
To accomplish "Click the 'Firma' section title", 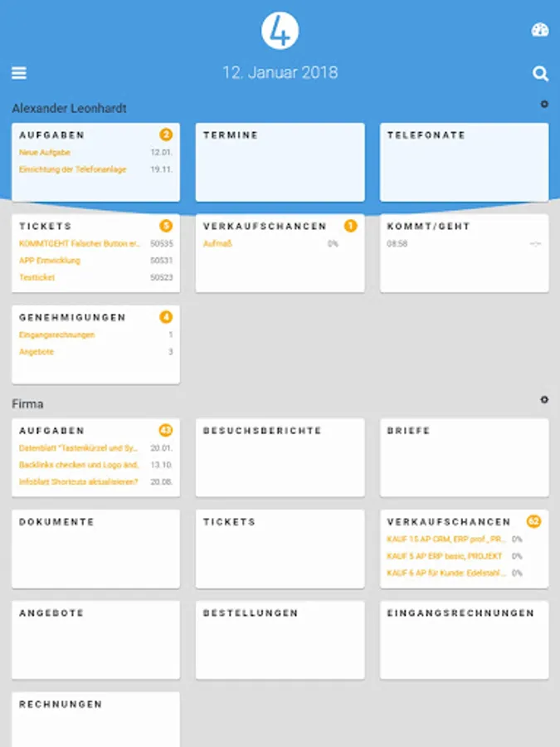I will coord(27,404).
